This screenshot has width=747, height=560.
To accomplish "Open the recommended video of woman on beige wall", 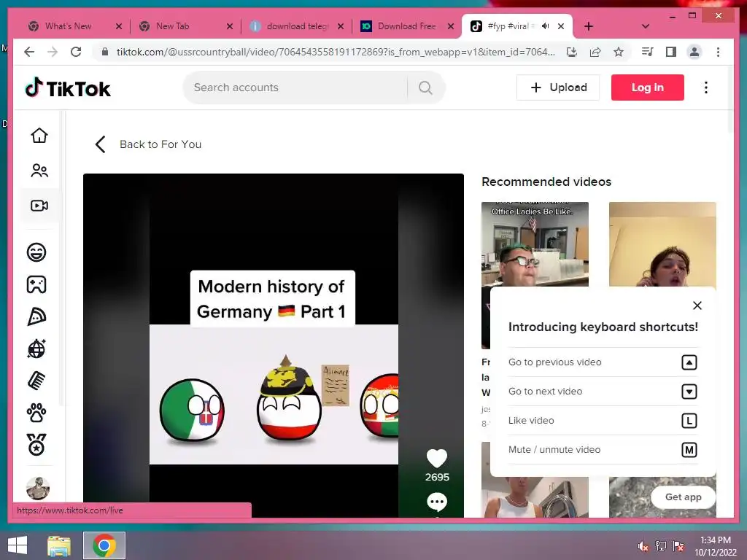I will point(662,244).
